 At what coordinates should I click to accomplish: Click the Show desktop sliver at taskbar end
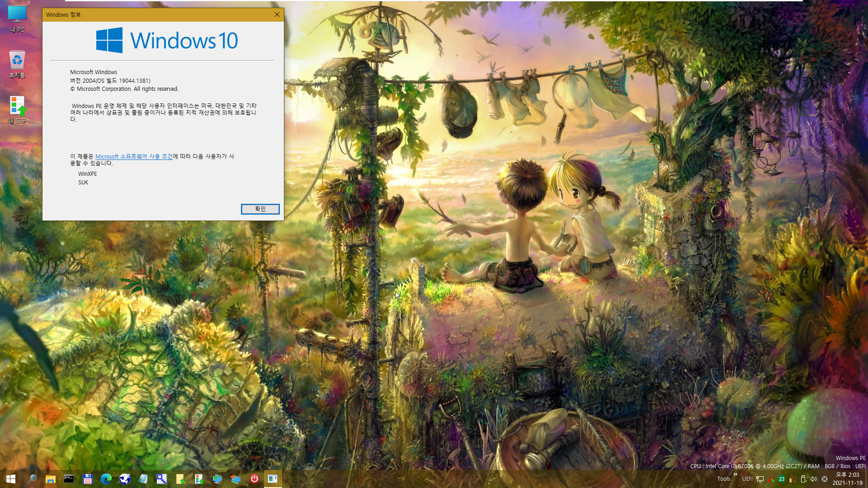pos(867,479)
